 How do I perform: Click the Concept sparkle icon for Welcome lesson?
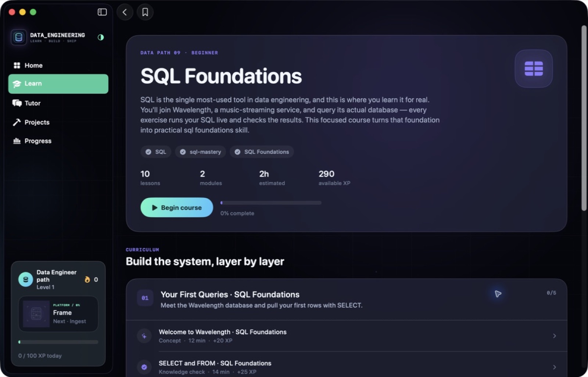coord(144,336)
